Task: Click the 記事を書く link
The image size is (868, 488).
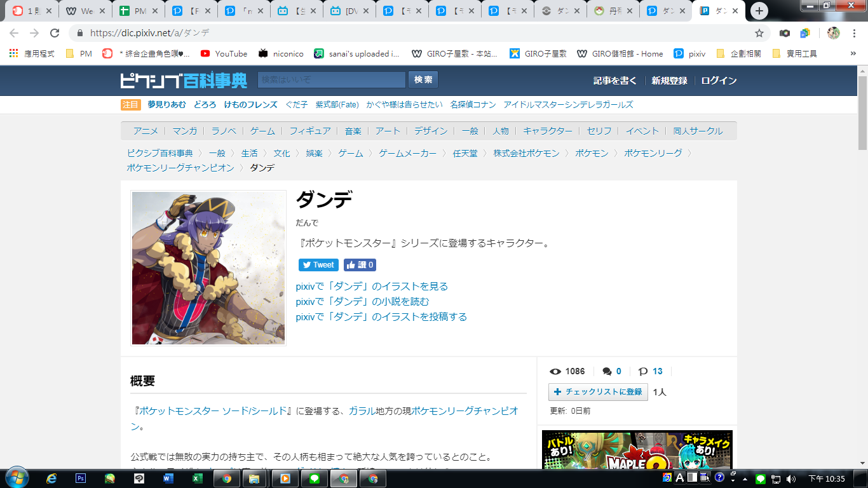Action: 615,81
